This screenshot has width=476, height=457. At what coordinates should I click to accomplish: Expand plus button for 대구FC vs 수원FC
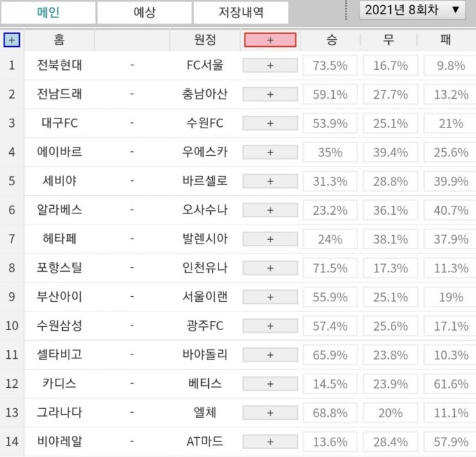click(270, 123)
